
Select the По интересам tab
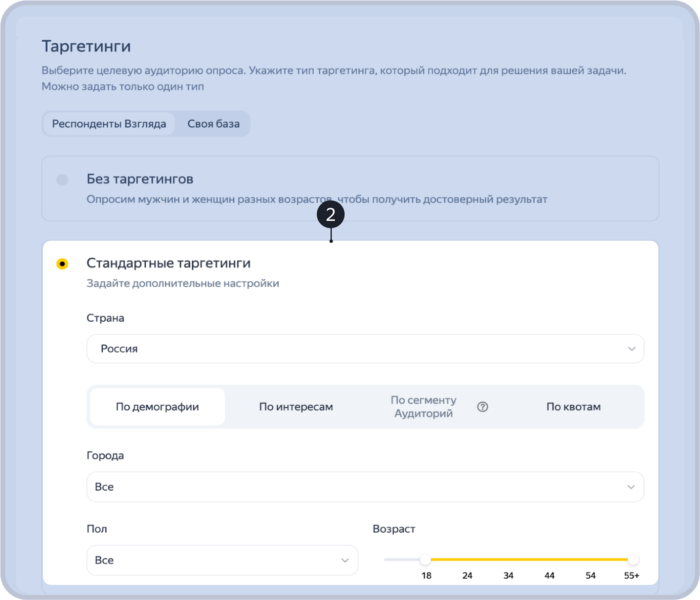click(296, 407)
